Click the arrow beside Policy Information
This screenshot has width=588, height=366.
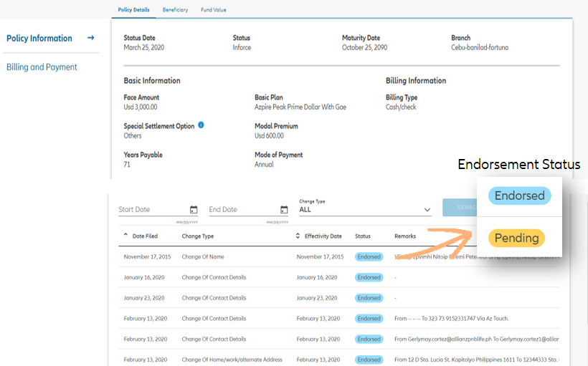tap(91, 38)
